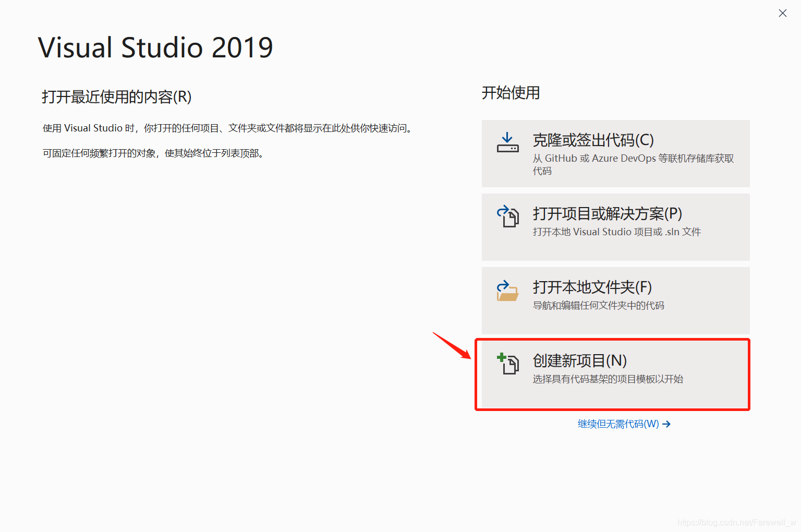Image resolution: width=801 pixels, height=532 pixels.
Task: Click the text 打开本地 Visual Studio 项目或 .sln 文件
Action: click(617, 232)
